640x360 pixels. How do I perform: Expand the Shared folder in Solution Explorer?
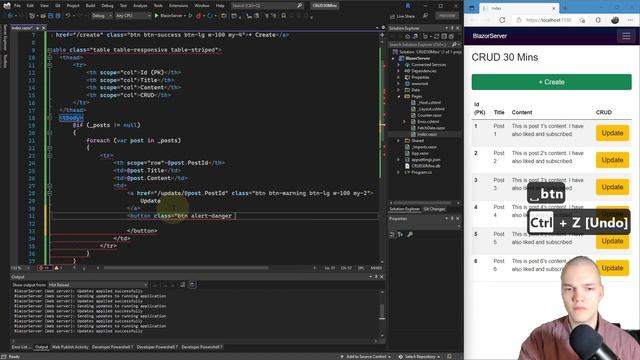tap(399, 140)
